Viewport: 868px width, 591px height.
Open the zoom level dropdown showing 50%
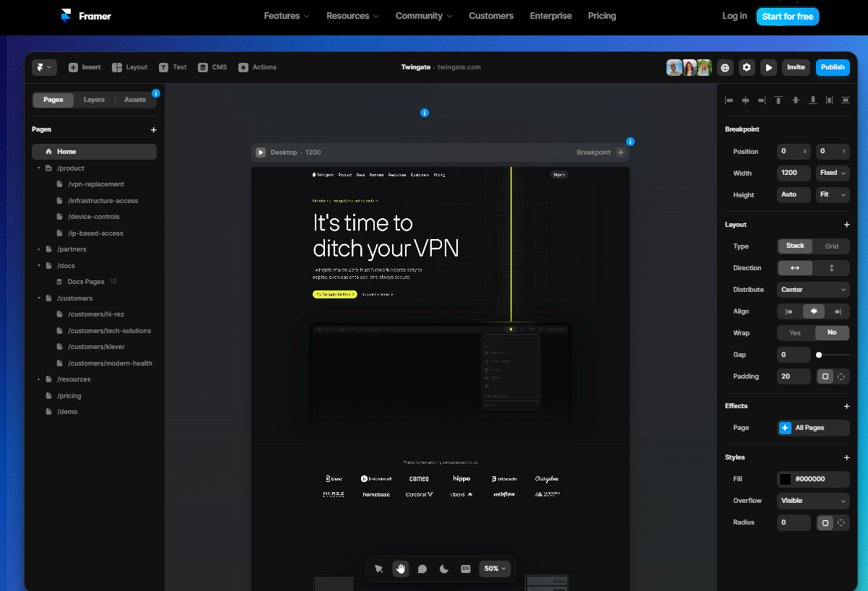click(x=495, y=569)
